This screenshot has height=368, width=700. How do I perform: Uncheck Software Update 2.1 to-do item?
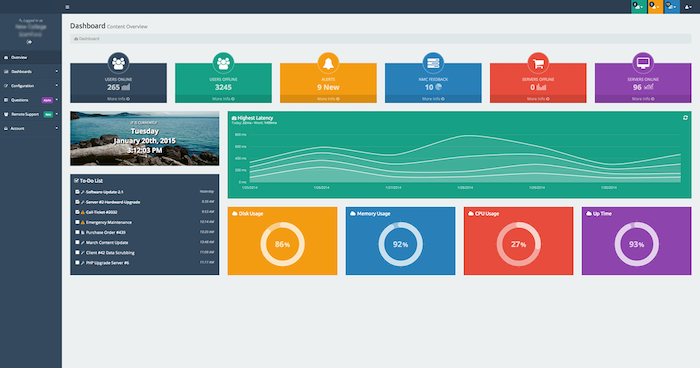[x=77, y=192]
